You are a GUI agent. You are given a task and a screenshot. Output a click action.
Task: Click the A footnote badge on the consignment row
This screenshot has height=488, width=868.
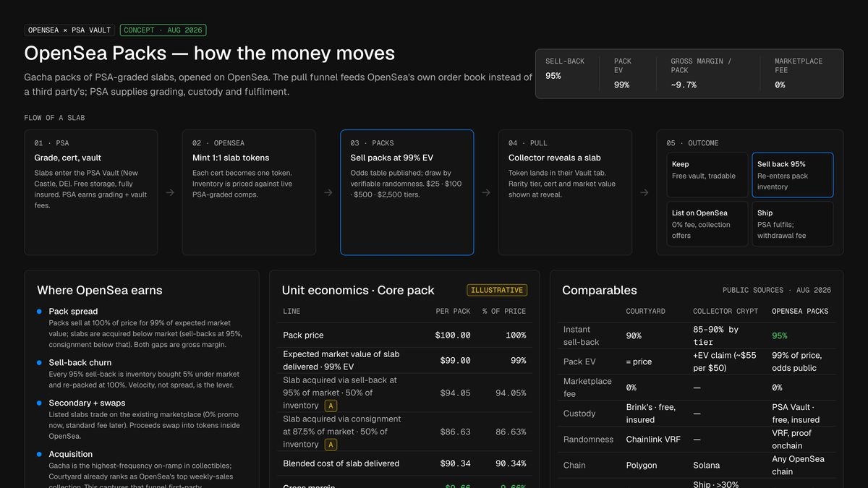[x=331, y=445]
